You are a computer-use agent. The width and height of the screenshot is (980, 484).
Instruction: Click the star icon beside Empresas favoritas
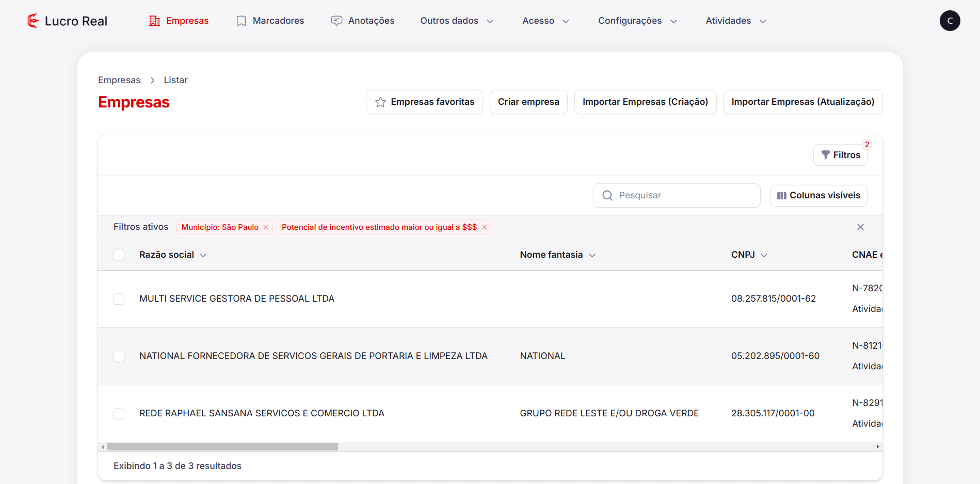click(380, 102)
